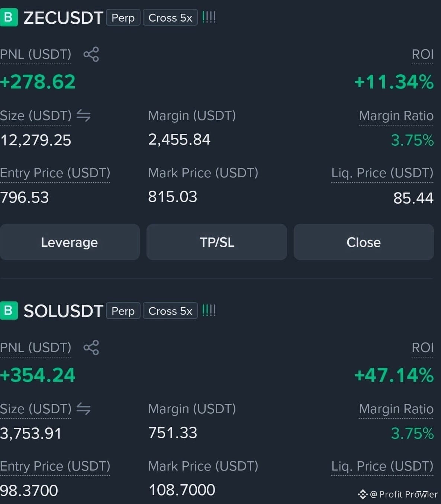Show Liq. Price info for ZECUSDT
441x504 pixels.
382,173
